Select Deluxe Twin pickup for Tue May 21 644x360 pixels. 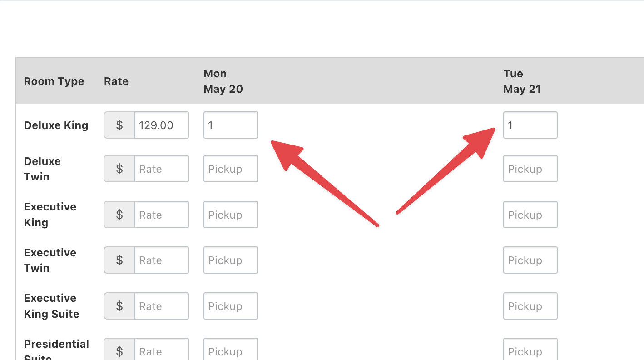pos(530,169)
